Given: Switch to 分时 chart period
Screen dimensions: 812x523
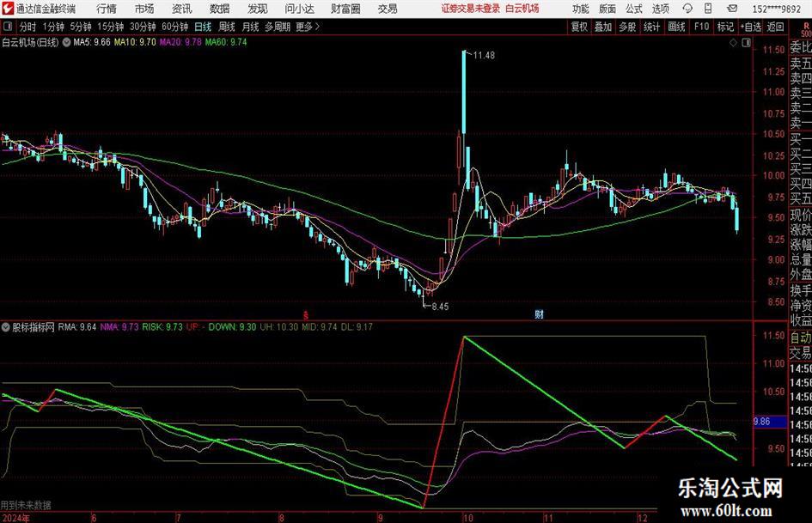Looking at the screenshot, I should click(27, 27).
